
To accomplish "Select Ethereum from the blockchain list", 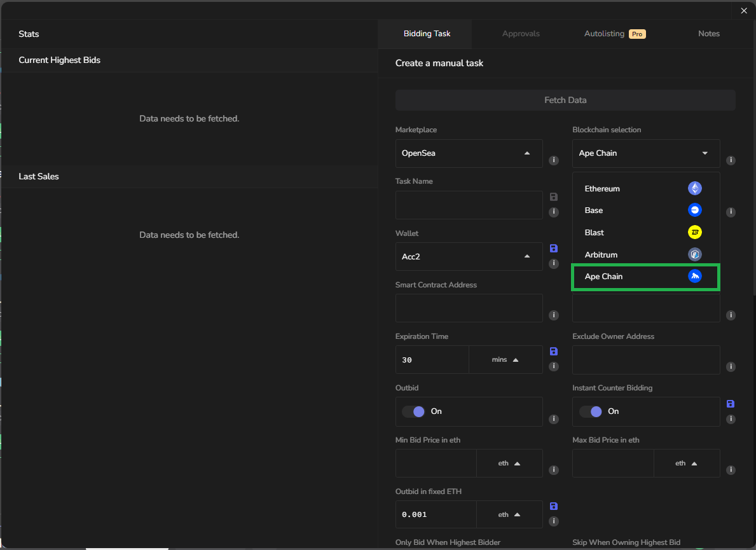I will [x=645, y=188].
